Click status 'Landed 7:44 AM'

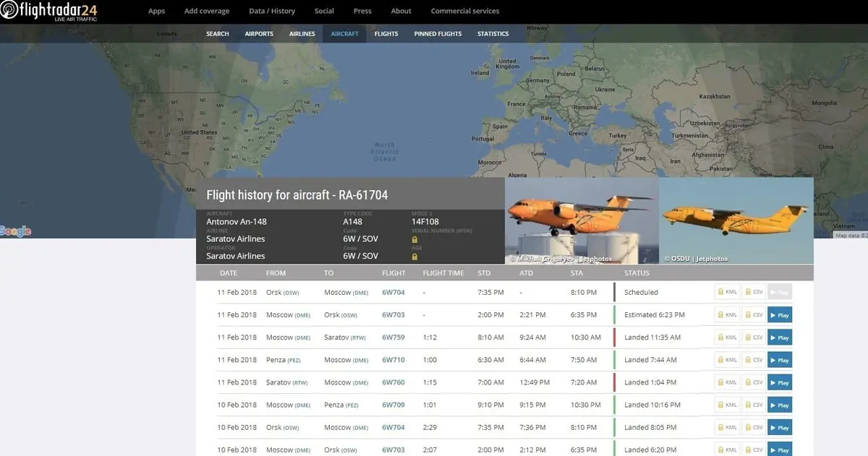coord(650,360)
